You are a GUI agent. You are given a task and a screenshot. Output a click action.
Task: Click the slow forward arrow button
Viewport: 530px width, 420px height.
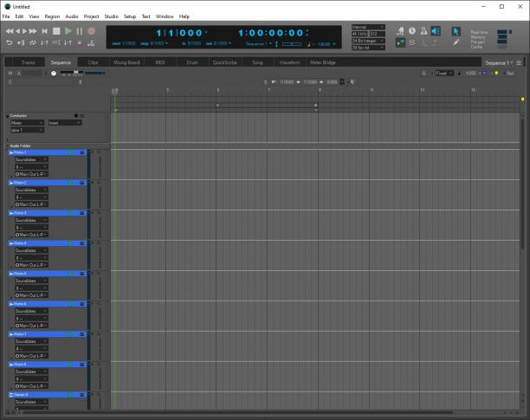point(24,31)
